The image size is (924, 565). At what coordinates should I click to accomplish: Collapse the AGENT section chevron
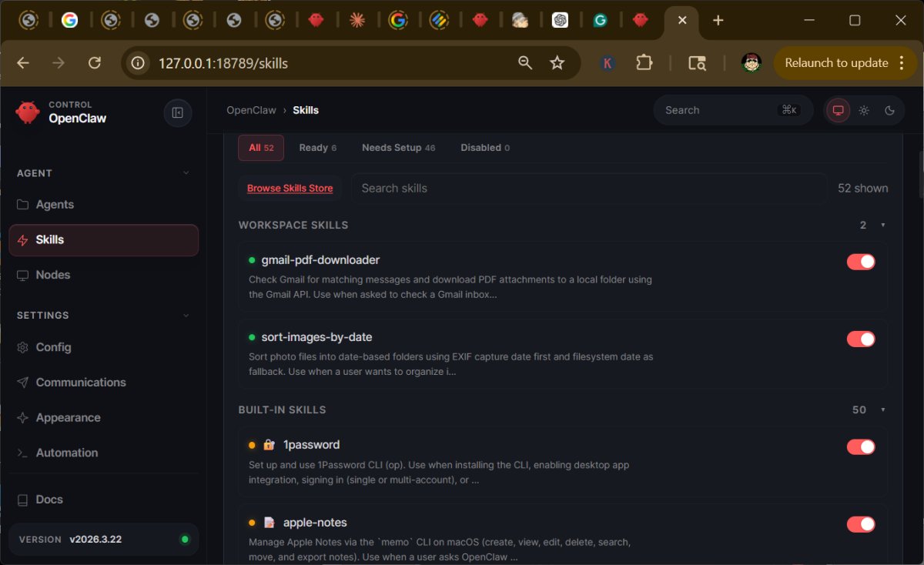186,173
